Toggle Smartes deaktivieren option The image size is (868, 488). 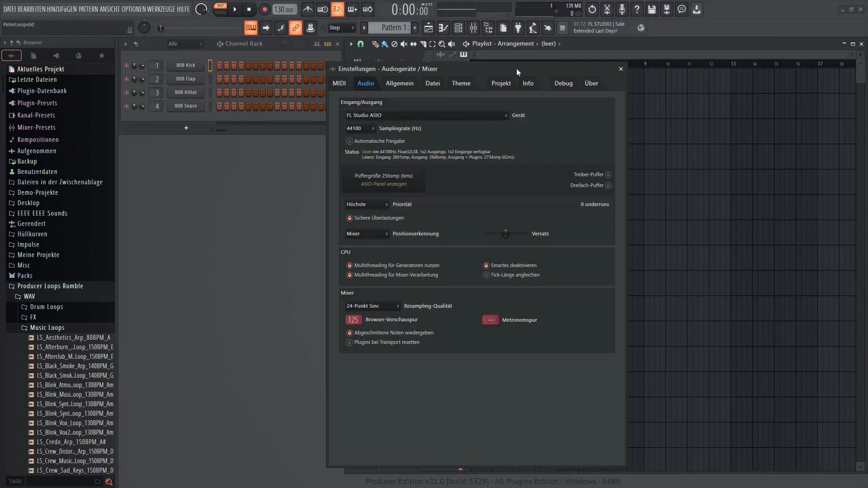point(486,266)
